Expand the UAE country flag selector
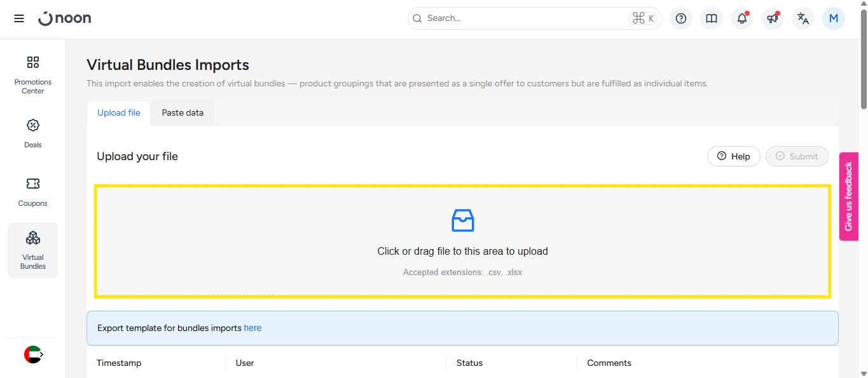868x378 pixels. coord(34,354)
